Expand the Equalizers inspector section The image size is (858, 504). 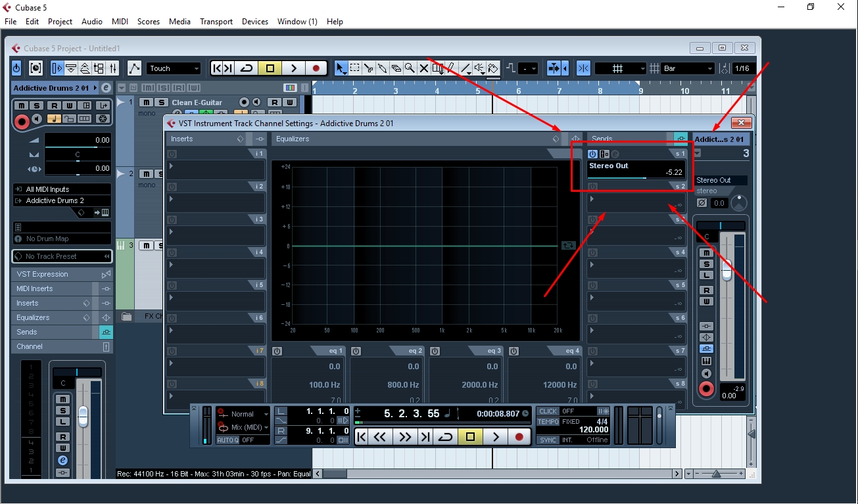(x=62, y=317)
